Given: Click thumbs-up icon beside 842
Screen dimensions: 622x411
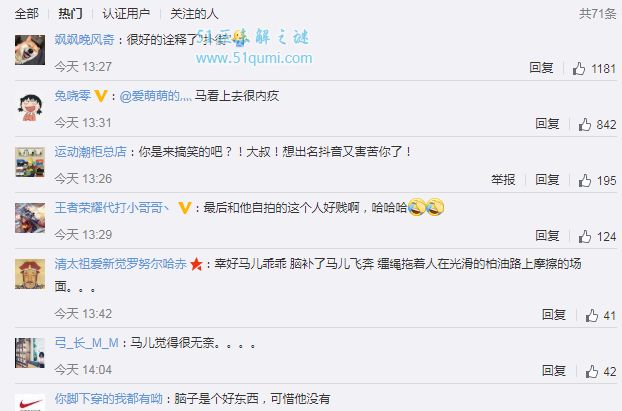Looking at the screenshot, I should pyautogui.click(x=584, y=125).
